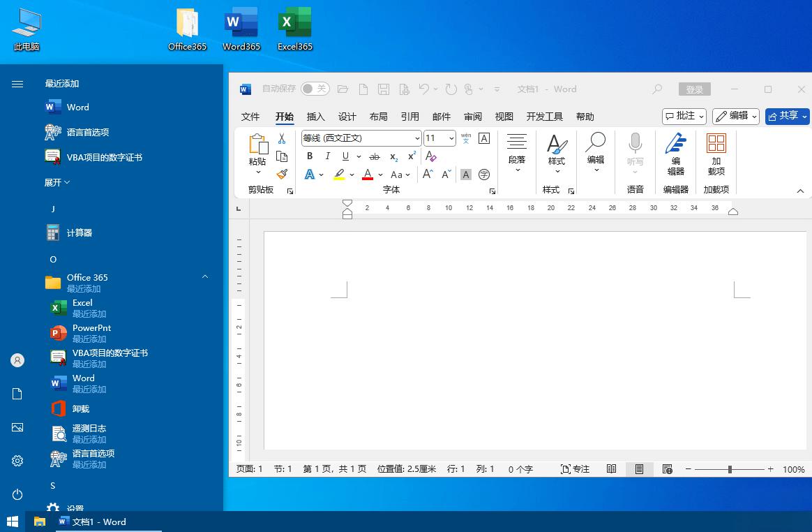Expand the text highlight color dropdown
The width and height of the screenshot is (812, 532).
point(352,174)
